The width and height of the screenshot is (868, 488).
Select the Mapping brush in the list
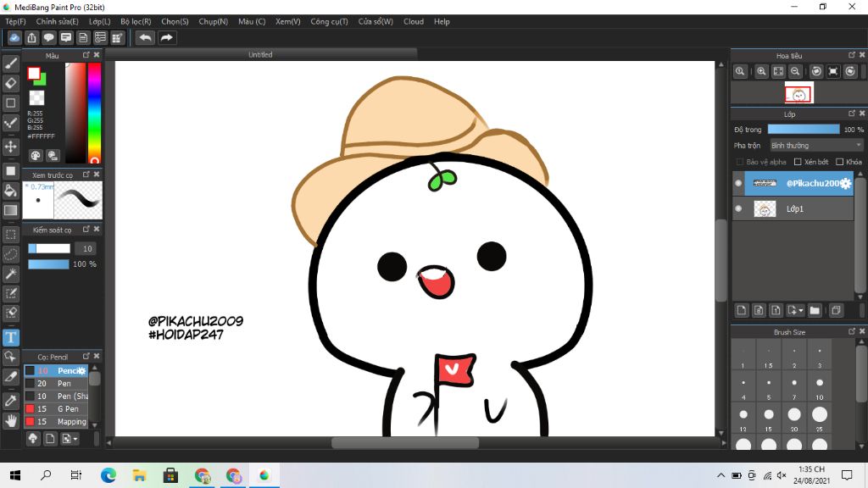56,422
